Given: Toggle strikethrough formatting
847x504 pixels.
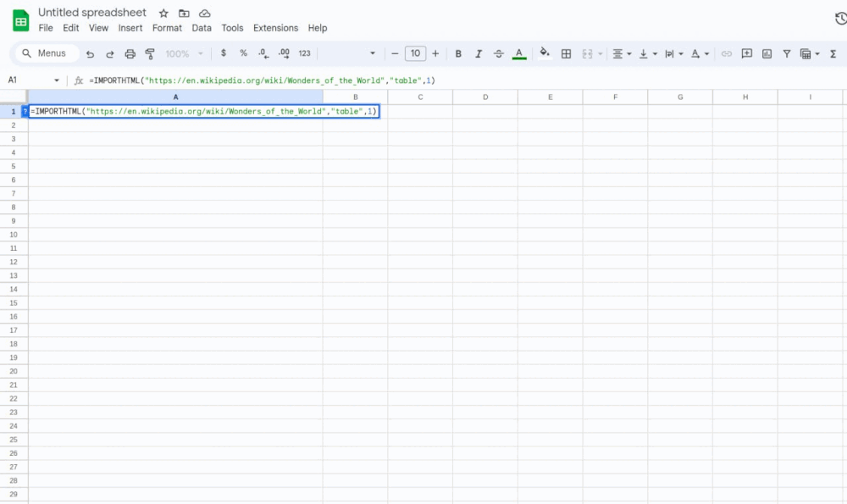Looking at the screenshot, I should [x=498, y=53].
